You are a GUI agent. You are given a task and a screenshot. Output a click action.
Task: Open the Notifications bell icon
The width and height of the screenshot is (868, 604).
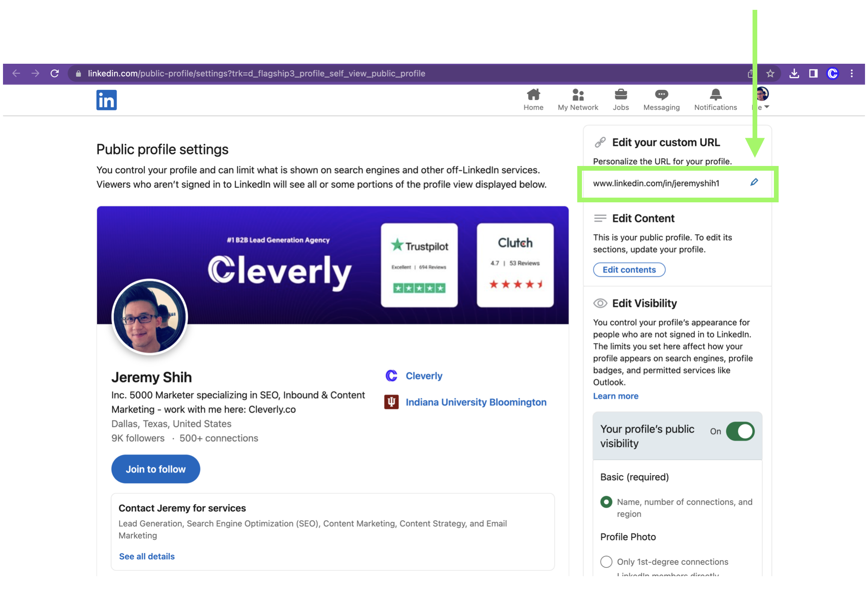(x=715, y=95)
